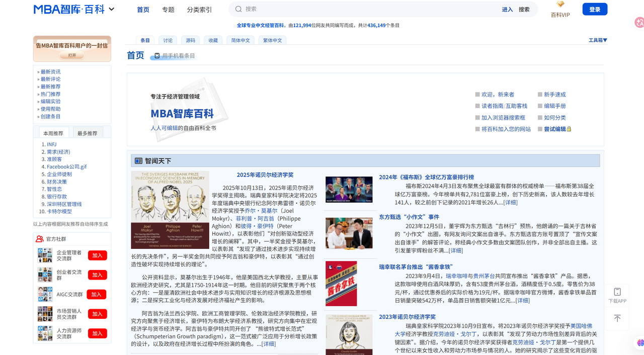Screen dimensions: 644x355
Task: Click the 乔尔·莫基尔 name link
Action: tap(261, 211)
